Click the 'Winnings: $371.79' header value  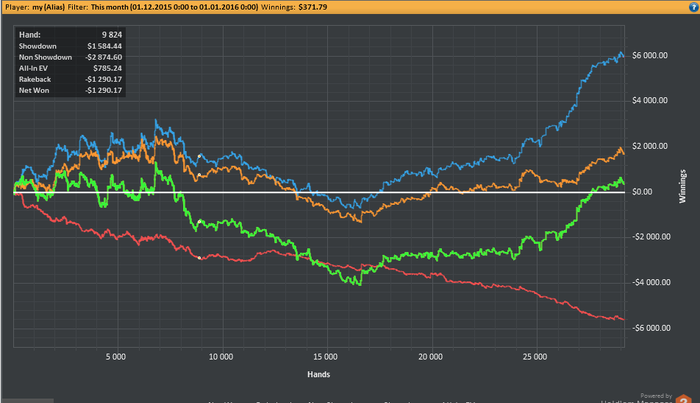coord(294,7)
